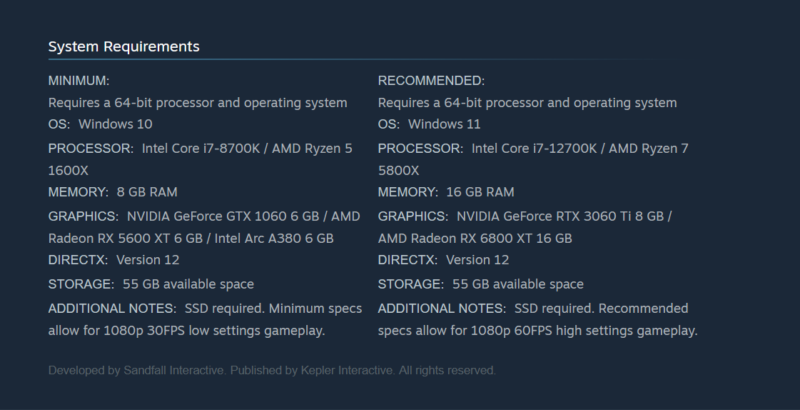
Task: Click the minimum 64-bit processor requirement line
Action: 198,103
